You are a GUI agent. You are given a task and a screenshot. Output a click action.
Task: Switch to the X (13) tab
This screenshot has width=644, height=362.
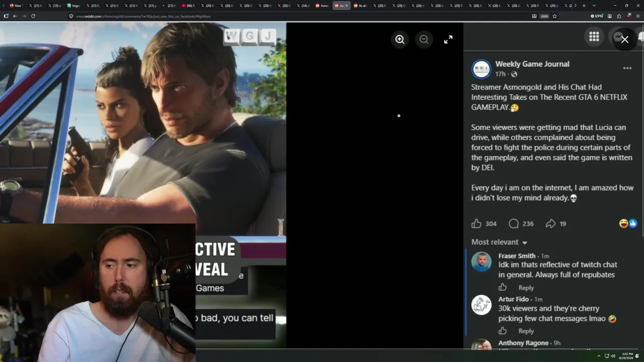click(x=55, y=6)
